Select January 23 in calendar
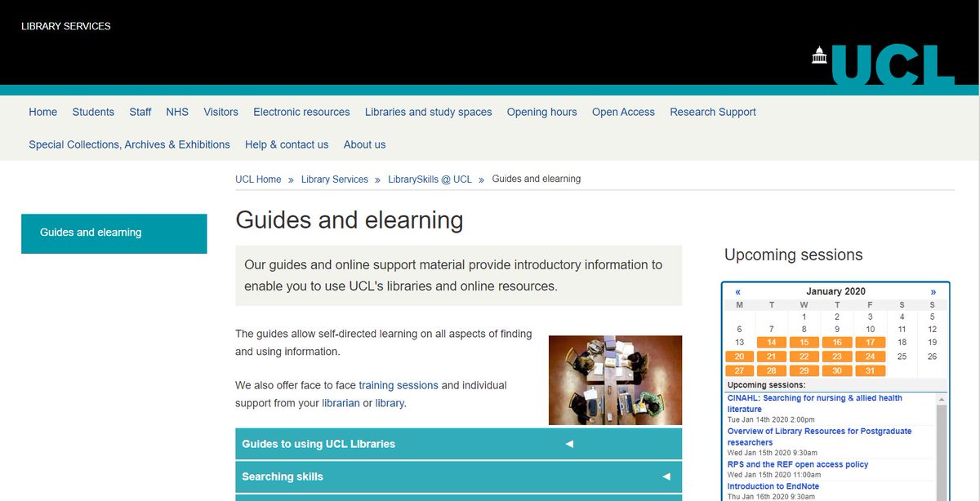980x501 pixels. [x=837, y=357]
